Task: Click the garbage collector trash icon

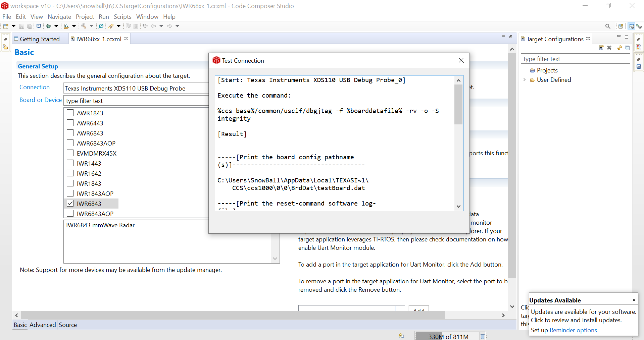Action: pyautogui.click(x=483, y=336)
